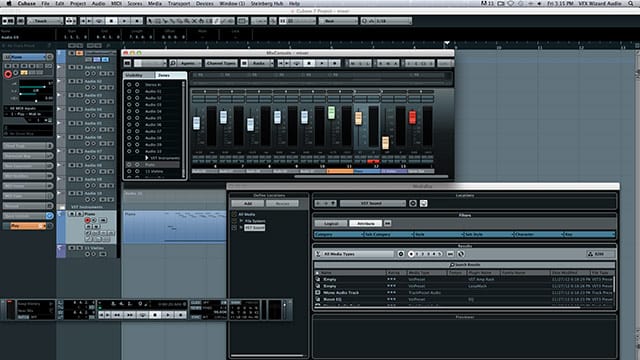Image resolution: width=640 pixels, height=360 pixels.
Task: Click the Search Results field in MediaBay
Action: point(464,265)
